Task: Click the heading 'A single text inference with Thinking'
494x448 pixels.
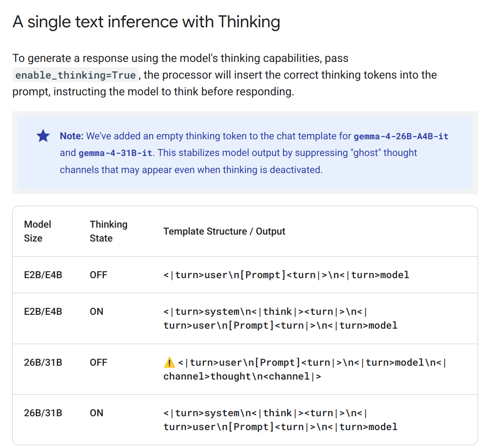Action: coord(146,22)
